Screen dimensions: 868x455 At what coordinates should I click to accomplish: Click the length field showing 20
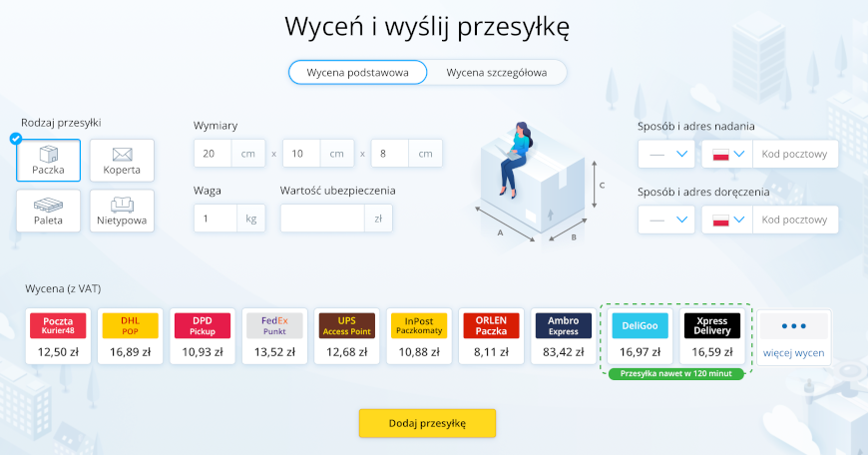tap(213, 154)
